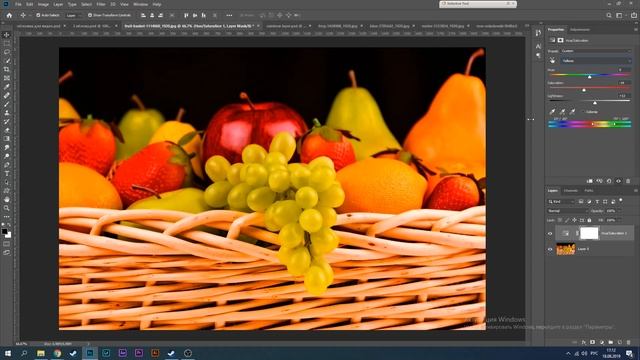
Task: Delete adjustment layer from Properties panel
Action: [628, 181]
